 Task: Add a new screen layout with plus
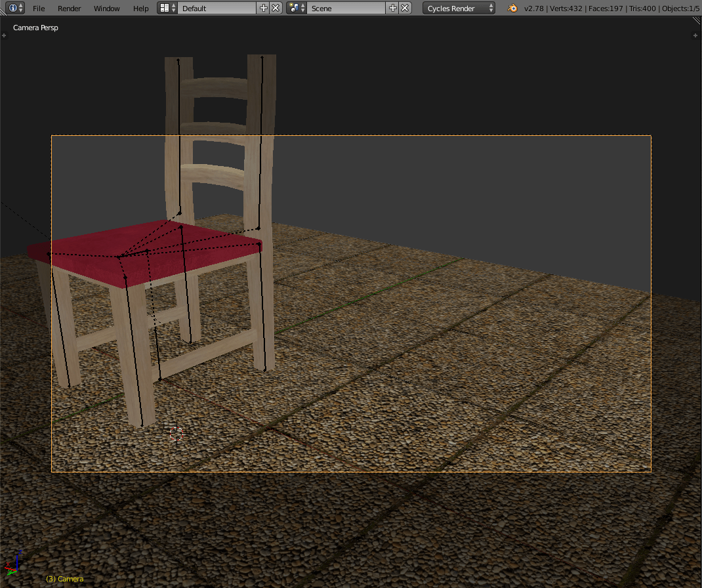click(264, 9)
